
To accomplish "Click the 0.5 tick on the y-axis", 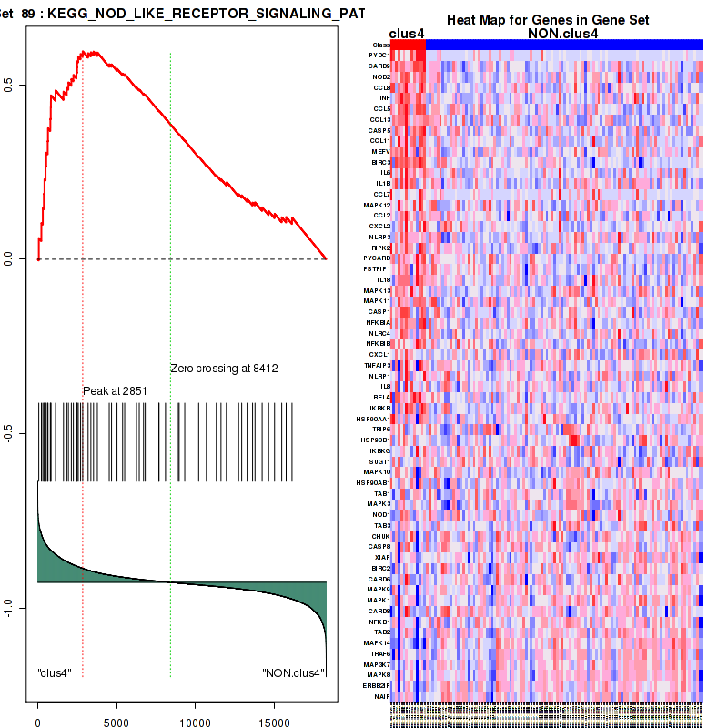I will click(x=20, y=85).
